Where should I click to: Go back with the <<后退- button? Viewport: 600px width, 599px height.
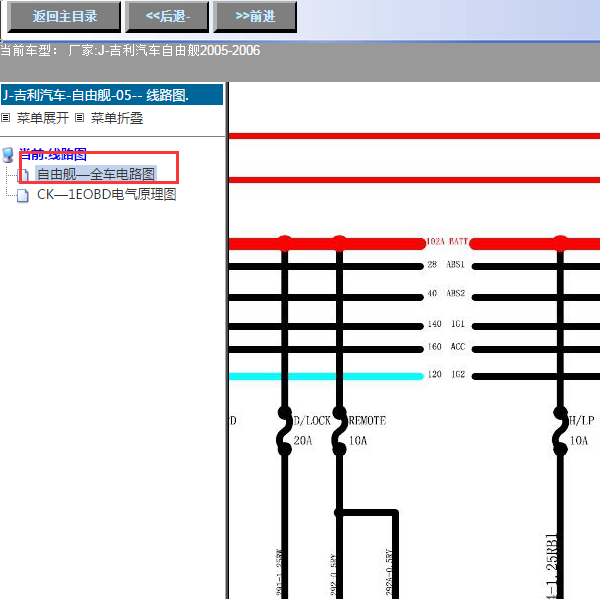point(167,17)
